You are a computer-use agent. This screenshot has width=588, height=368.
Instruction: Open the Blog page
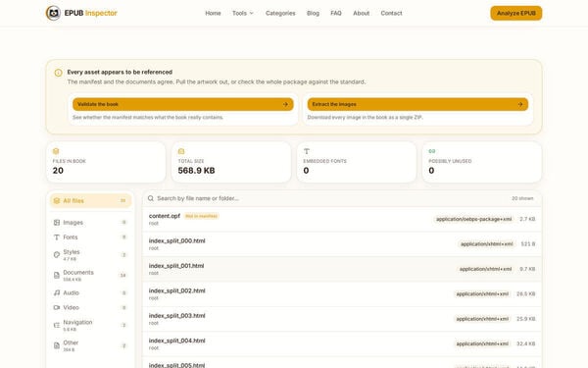click(x=314, y=13)
